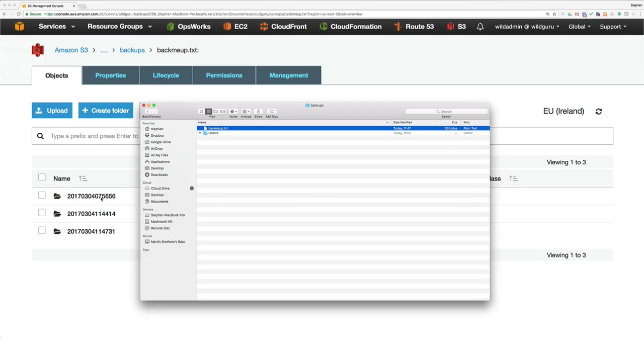Open the S3 shortcut in the AWS bar
Viewport: 644px width, 362px height.
click(x=456, y=27)
